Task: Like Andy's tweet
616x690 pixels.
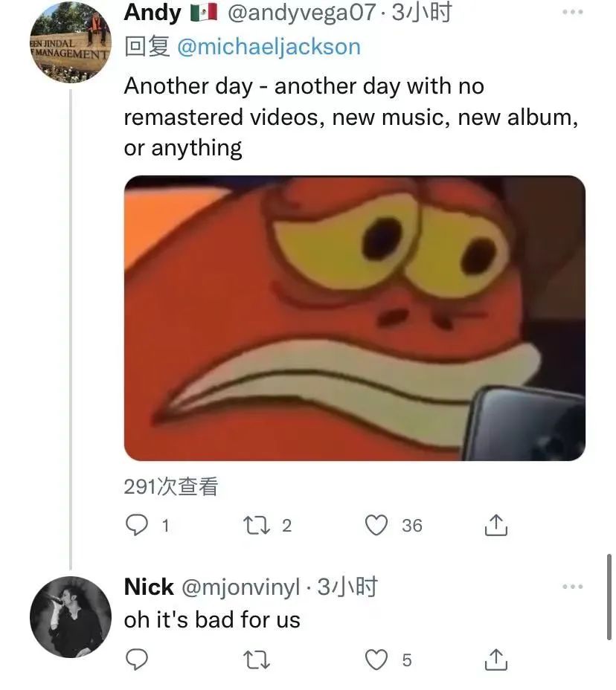Action: (x=377, y=526)
